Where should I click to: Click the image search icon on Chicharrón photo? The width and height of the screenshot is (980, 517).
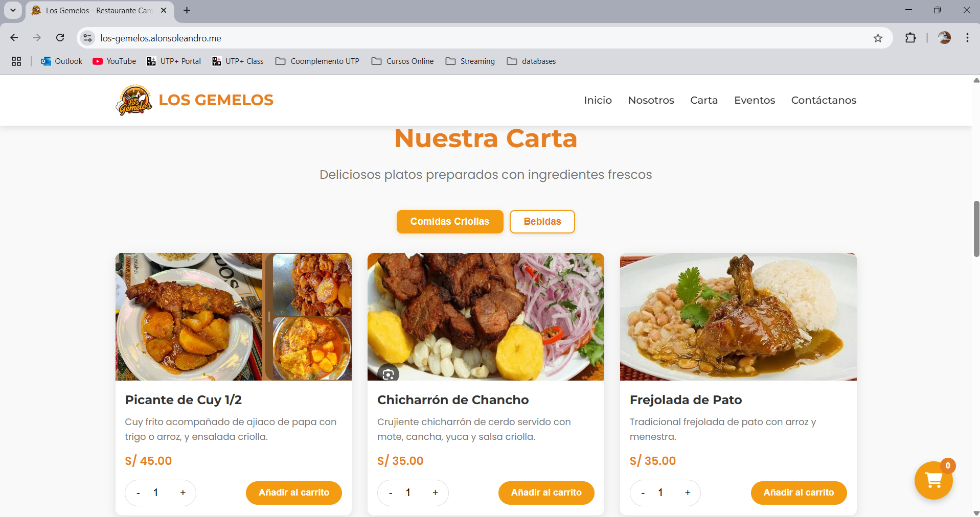388,374
